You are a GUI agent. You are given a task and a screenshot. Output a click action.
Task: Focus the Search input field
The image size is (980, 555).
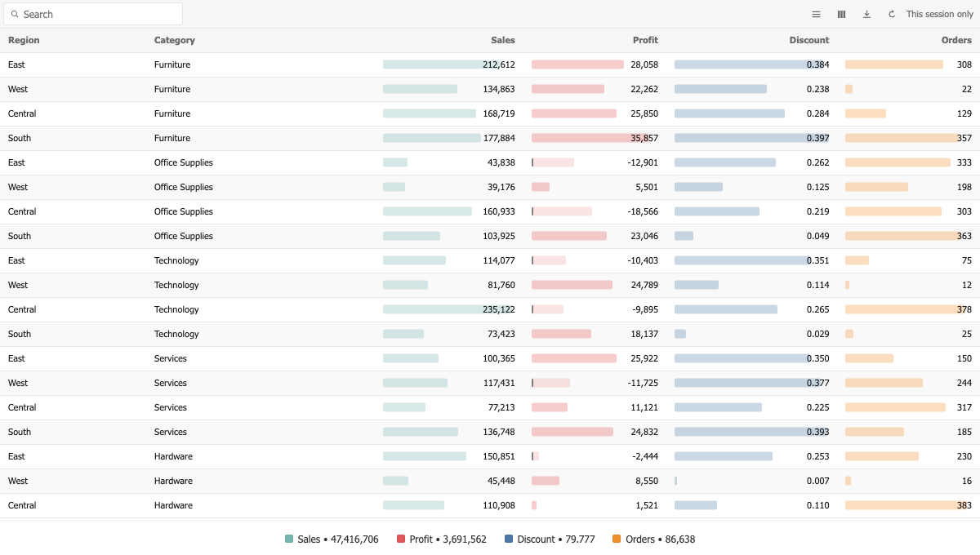click(x=93, y=14)
